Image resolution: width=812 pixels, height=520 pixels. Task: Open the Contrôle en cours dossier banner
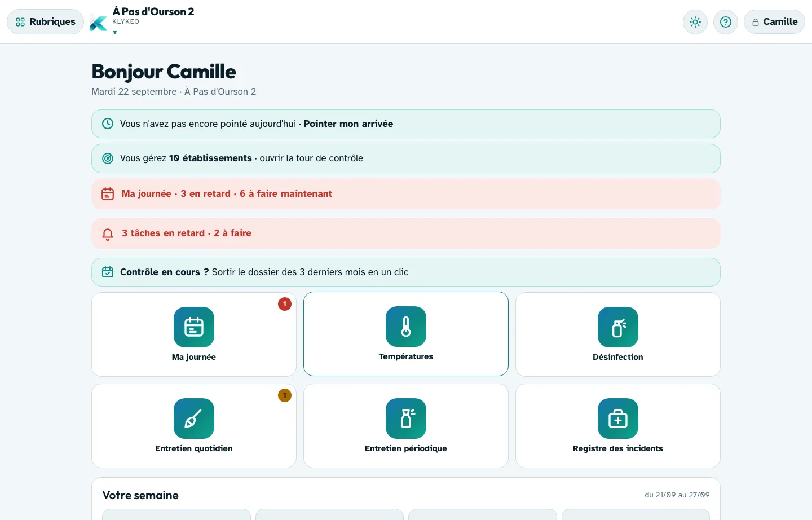[406, 272]
